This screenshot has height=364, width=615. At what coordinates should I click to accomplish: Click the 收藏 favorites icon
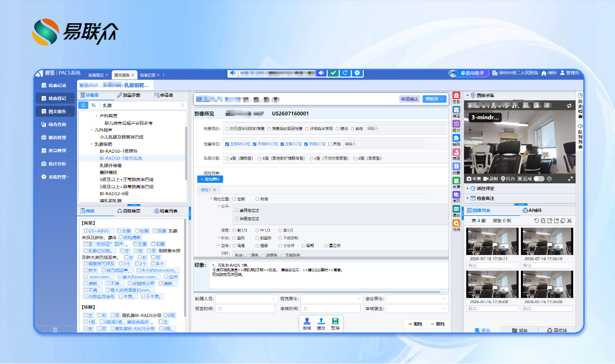pyautogui.click(x=456, y=166)
